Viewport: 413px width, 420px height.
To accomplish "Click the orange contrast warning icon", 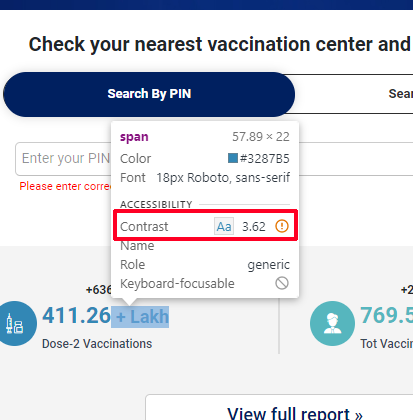I will pos(282,226).
